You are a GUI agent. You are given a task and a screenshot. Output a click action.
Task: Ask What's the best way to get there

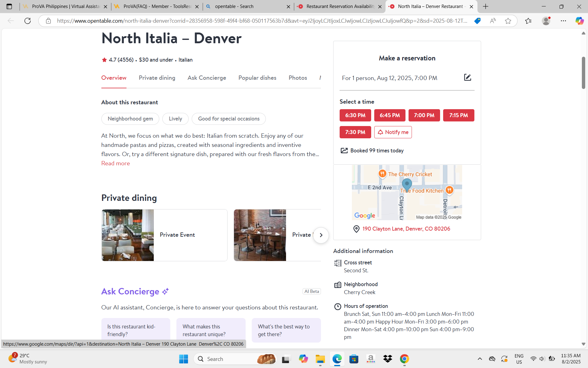pyautogui.click(x=286, y=330)
